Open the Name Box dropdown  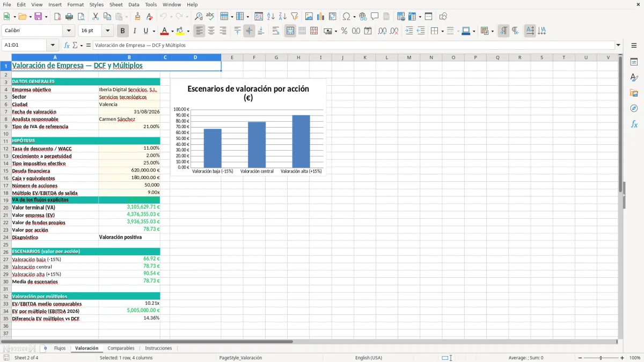click(x=53, y=46)
